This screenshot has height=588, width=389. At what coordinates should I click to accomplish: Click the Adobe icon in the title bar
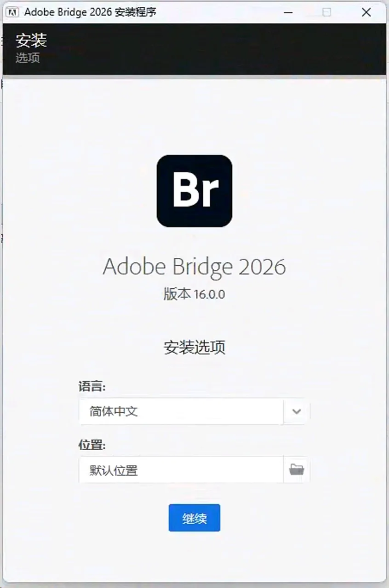[13, 11]
